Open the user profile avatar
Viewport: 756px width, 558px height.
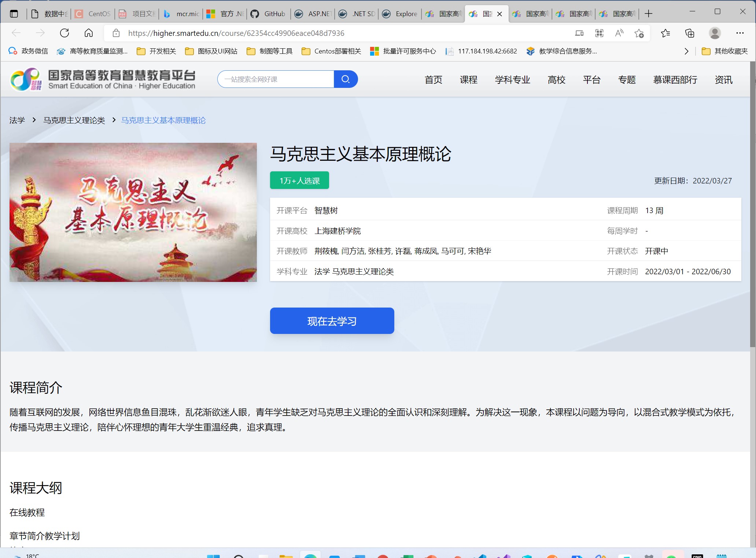(715, 33)
